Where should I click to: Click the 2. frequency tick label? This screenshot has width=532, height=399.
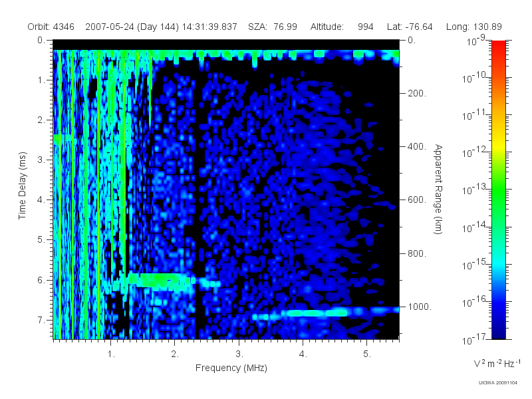pos(175,354)
